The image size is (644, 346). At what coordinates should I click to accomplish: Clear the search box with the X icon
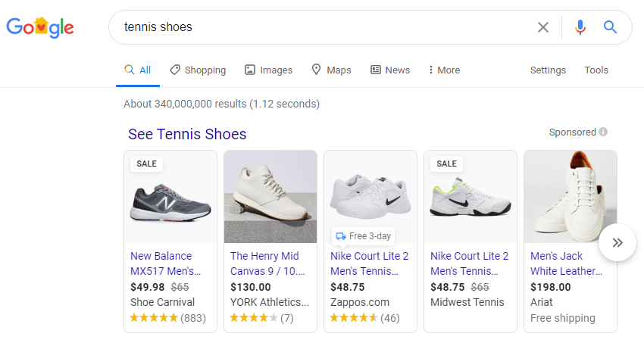543,27
